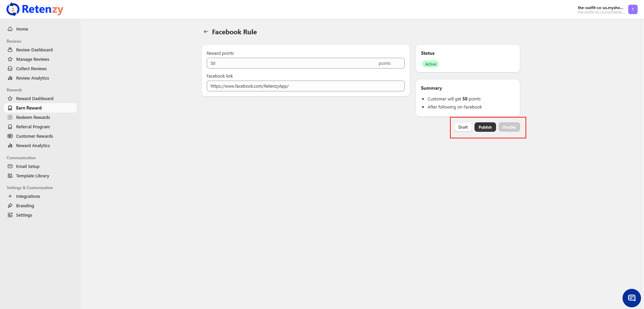Open the store account dropdown
The height and width of the screenshot is (309, 644).
point(601,9)
